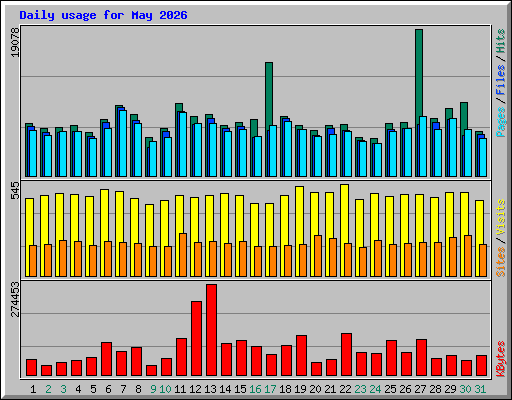Click the 274453 KBytes axis value
The width and height of the screenshot is (512, 400).
(x=15, y=299)
